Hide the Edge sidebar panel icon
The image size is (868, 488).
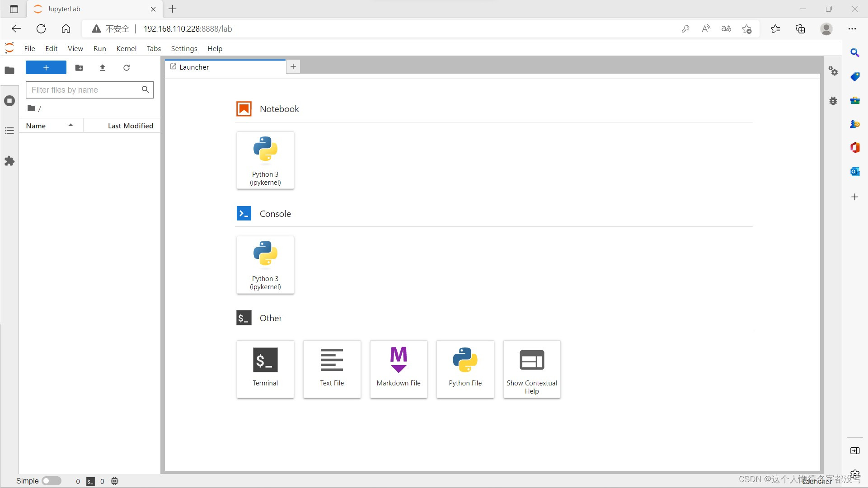pos(855,451)
